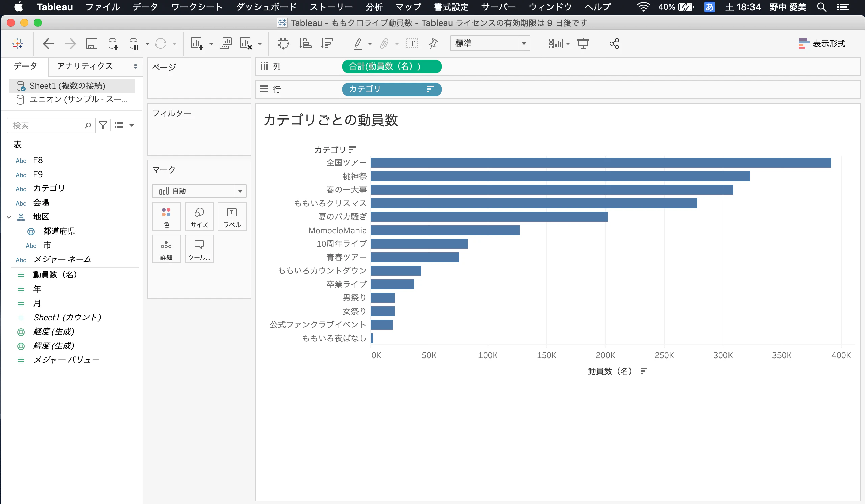Image resolution: width=865 pixels, height=504 pixels.
Task: Click the show mark labels T icon
Action: pos(412,43)
